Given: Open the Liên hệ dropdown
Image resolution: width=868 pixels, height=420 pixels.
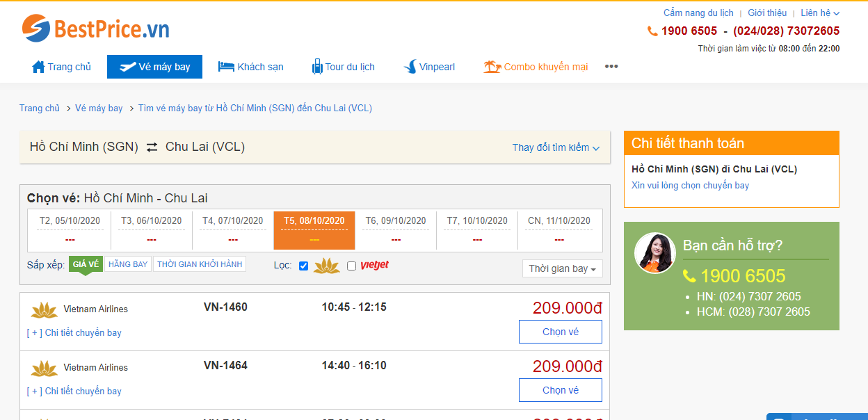Looking at the screenshot, I should (820, 13).
